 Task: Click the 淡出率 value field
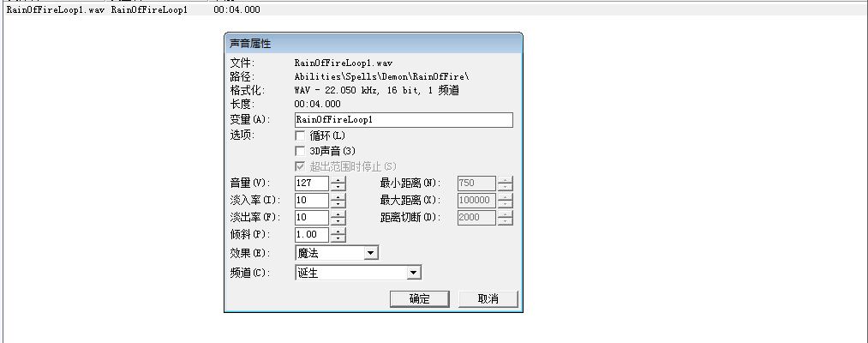pyautogui.click(x=311, y=218)
